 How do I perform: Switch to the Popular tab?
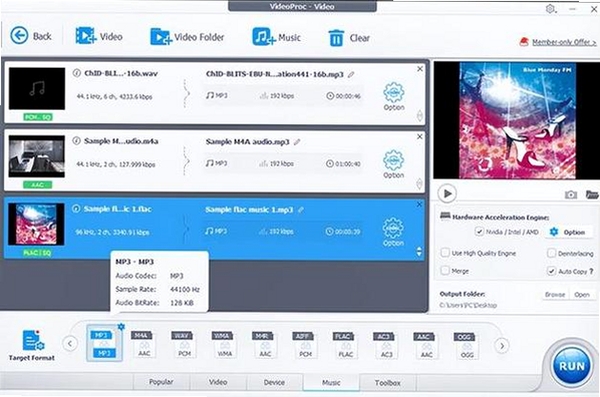pos(161,382)
